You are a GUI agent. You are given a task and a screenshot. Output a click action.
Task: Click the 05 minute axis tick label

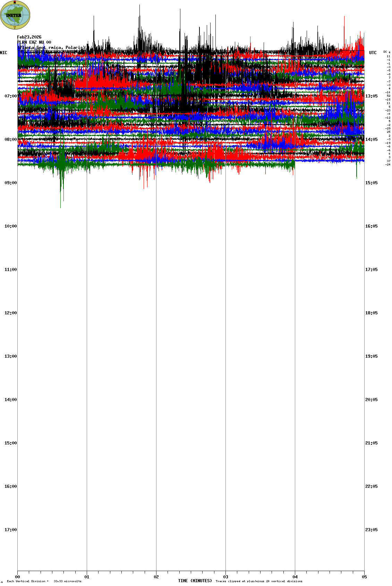tap(364, 577)
